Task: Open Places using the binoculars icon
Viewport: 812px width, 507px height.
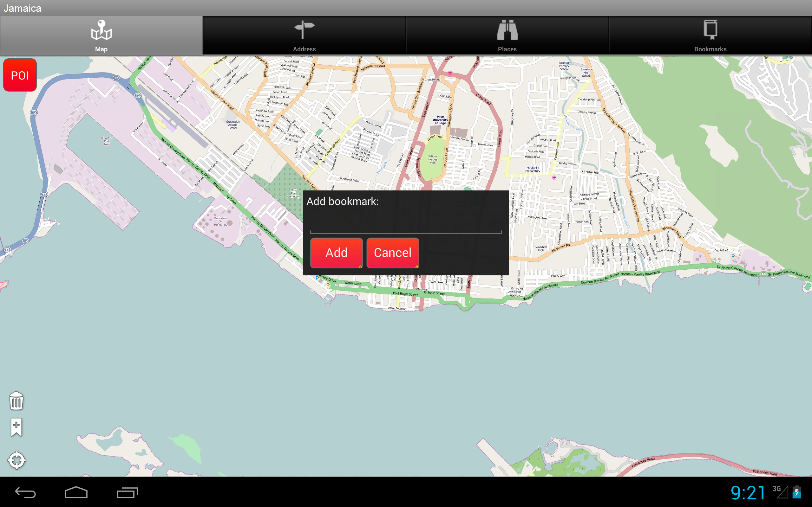Action: [507, 29]
